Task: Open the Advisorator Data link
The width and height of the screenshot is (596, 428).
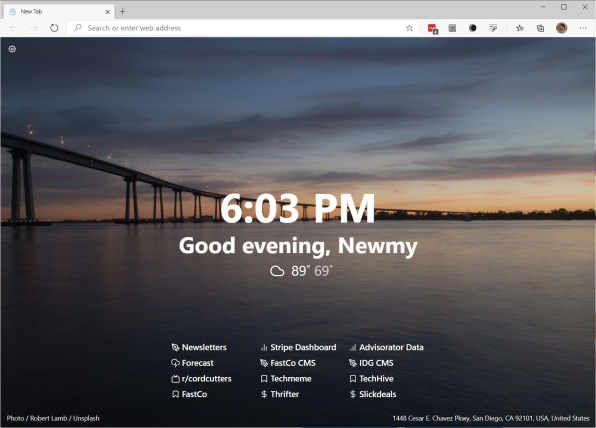Action: coord(387,347)
